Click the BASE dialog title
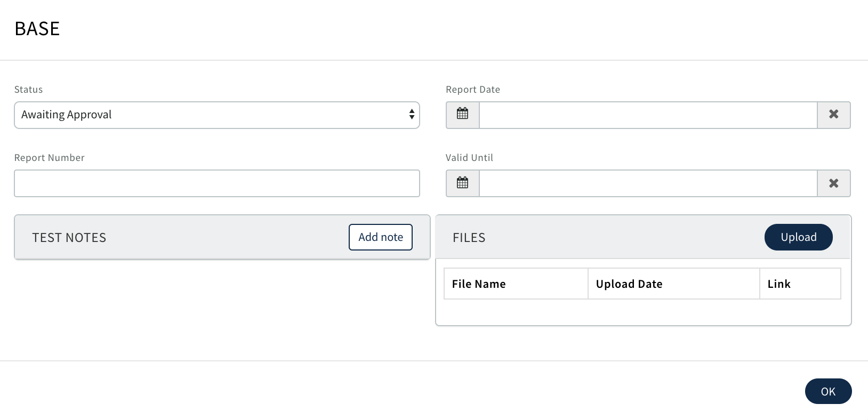This screenshot has width=868, height=420. pyautogui.click(x=37, y=29)
